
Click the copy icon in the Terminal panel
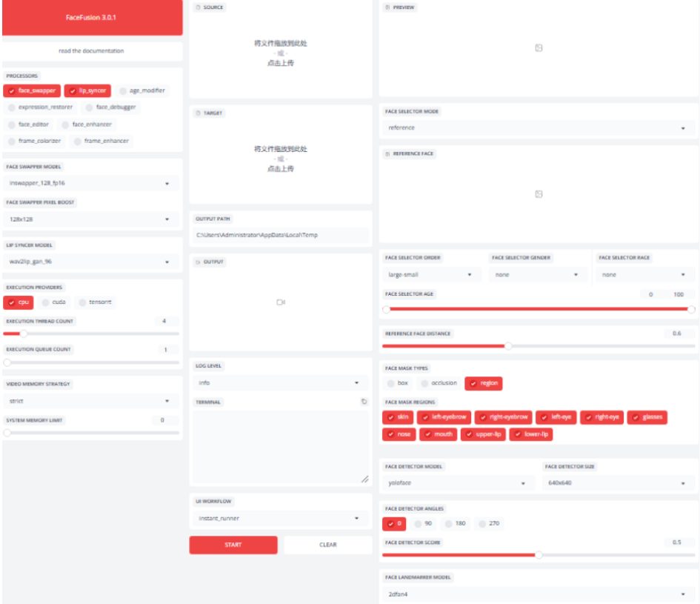pos(364,402)
